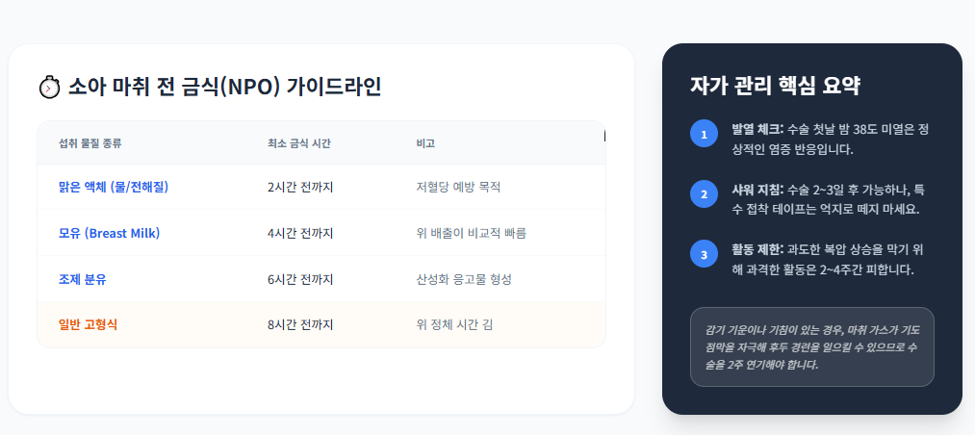The height and width of the screenshot is (435, 975).
Task: Select the 맑은 액체 (물/전해질) row label
Action: click(x=113, y=187)
